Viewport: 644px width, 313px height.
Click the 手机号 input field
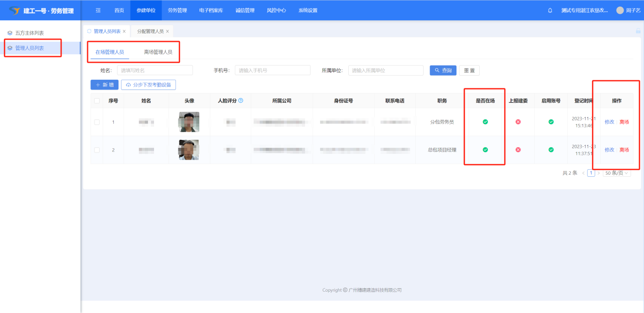tap(272, 71)
